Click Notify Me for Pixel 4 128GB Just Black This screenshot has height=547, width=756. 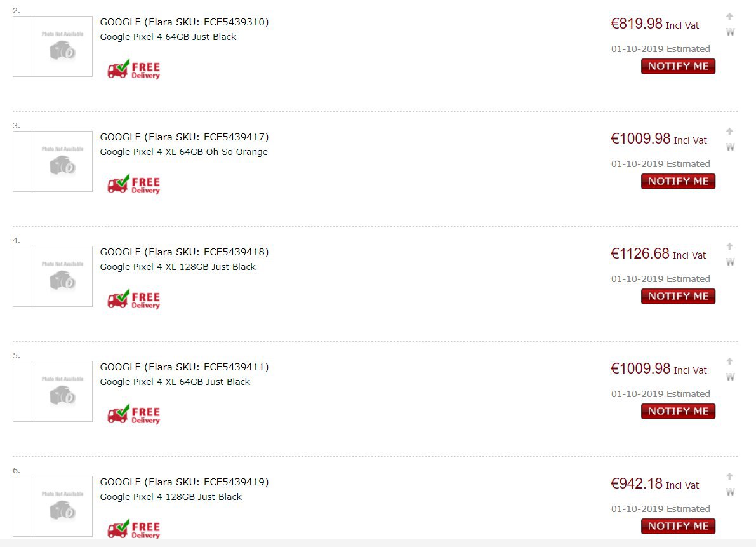click(678, 526)
